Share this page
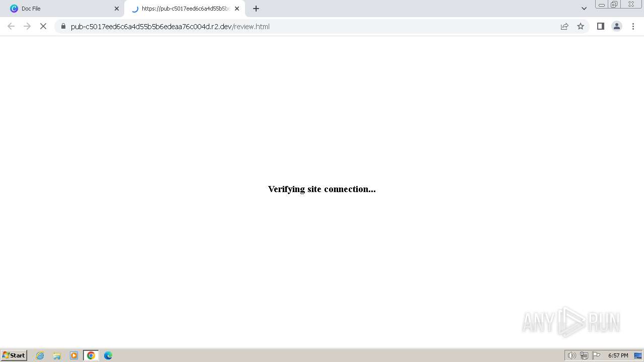 pos(565,26)
